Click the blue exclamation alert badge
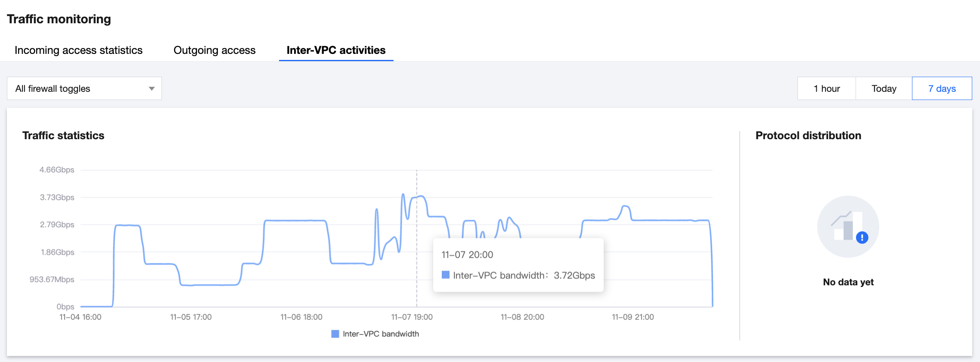Screen dimensions: 980x362 862,237
